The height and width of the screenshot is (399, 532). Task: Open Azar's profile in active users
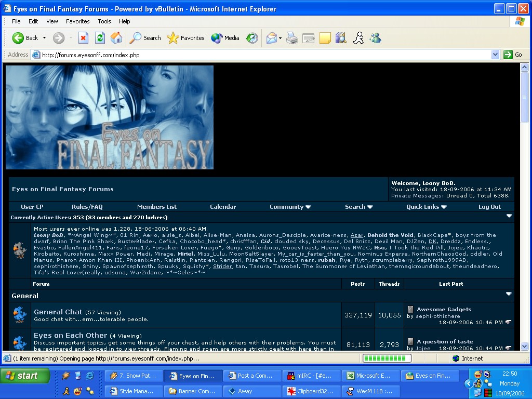tap(356, 235)
